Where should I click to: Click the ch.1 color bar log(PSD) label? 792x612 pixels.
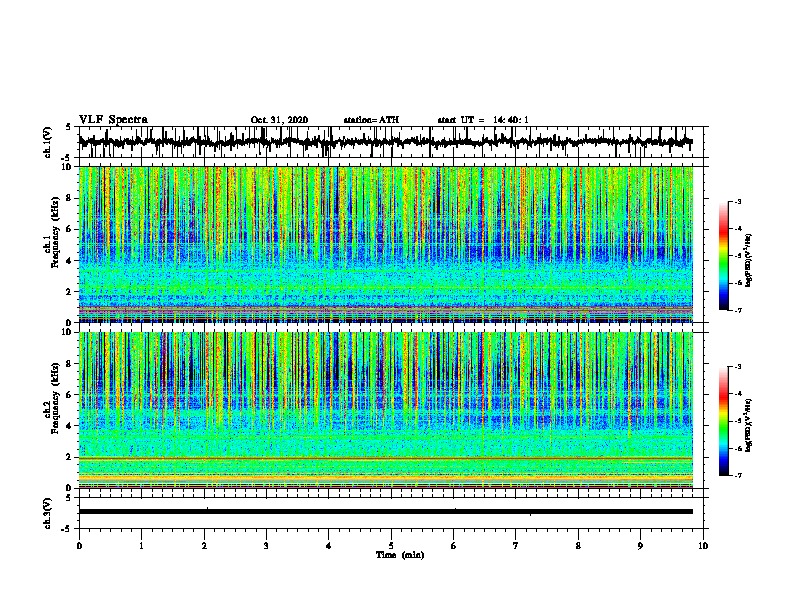pyautogui.click(x=748, y=261)
